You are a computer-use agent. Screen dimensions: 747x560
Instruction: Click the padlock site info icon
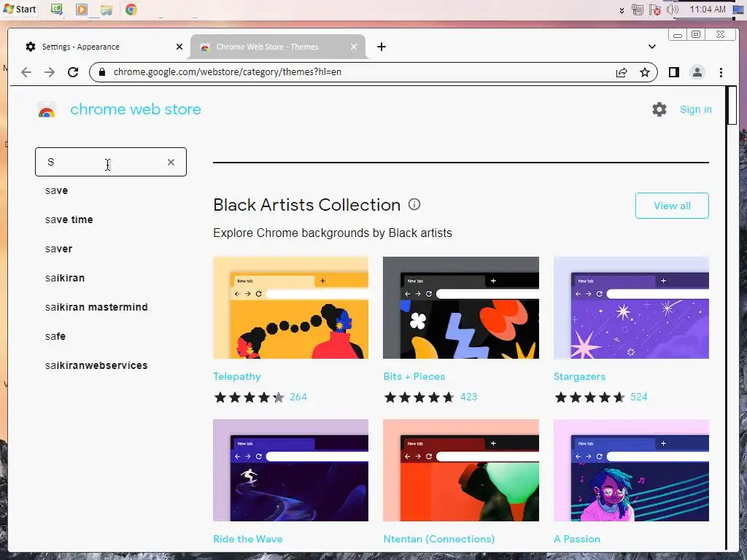click(102, 72)
